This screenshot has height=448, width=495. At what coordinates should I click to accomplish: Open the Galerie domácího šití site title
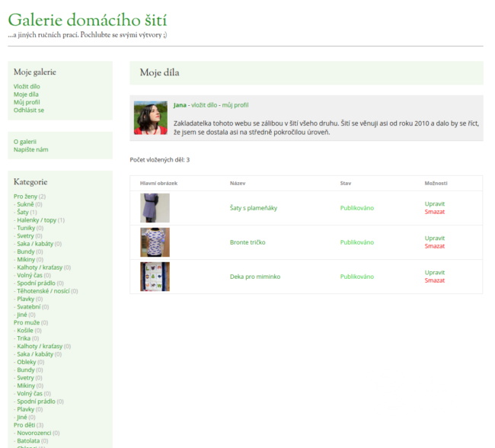click(87, 21)
